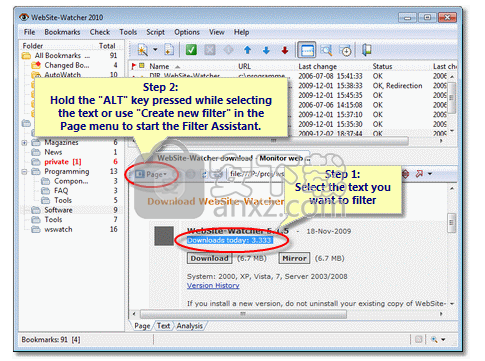Image resolution: width=485 pixels, height=361 pixels.
Task: Select the Programming folder
Action: pos(67,171)
